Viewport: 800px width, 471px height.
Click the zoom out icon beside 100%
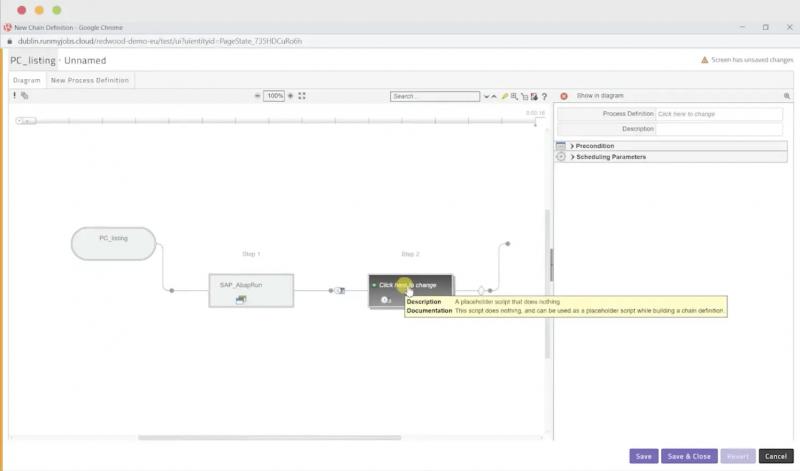click(x=258, y=96)
